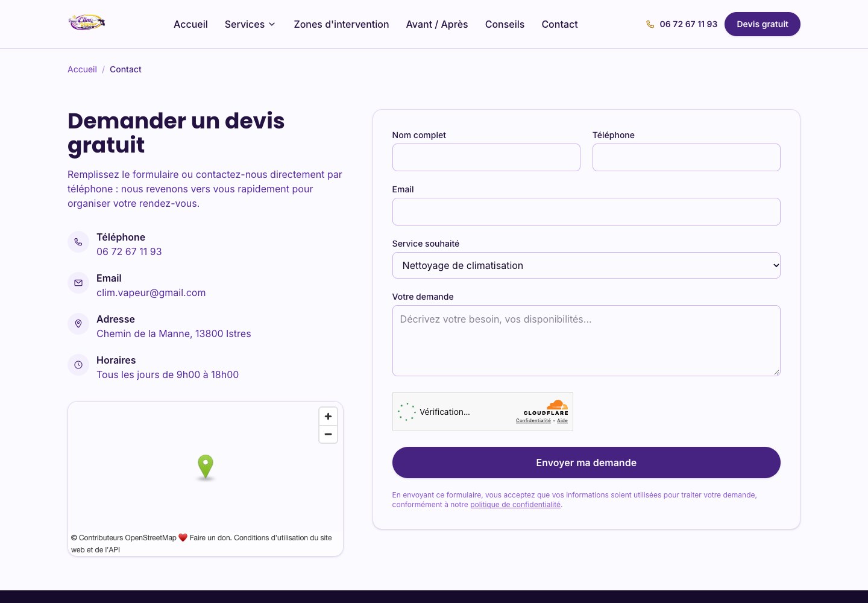Image resolution: width=868 pixels, height=603 pixels.
Task: Click 'Tous les jours de 9h00 à 18h00'
Action: [x=168, y=374]
